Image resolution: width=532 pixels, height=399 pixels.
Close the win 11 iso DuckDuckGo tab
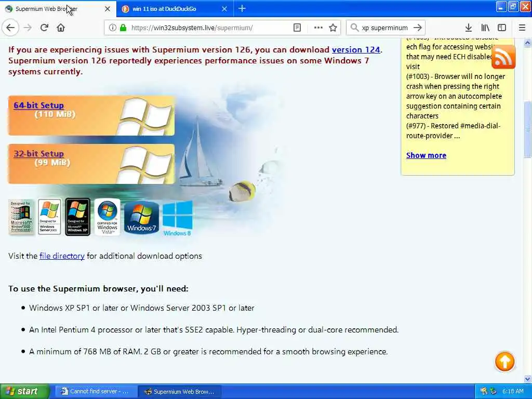pyautogui.click(x=224, y=9)
